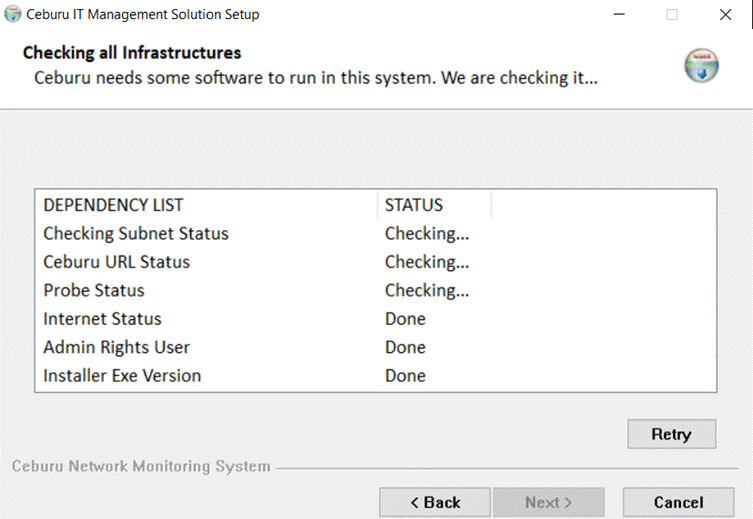The height and width of the screenshot is (519, 753).
Task: Select the Admin Rights User row
Action: tap(376, 347)
